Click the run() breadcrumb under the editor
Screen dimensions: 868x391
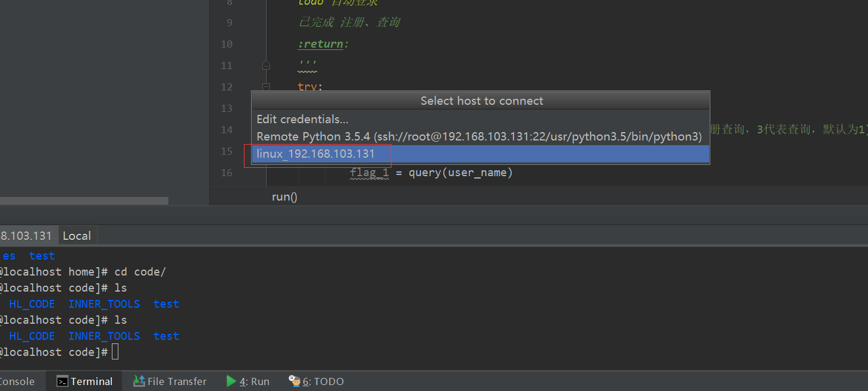click(284, 196)
